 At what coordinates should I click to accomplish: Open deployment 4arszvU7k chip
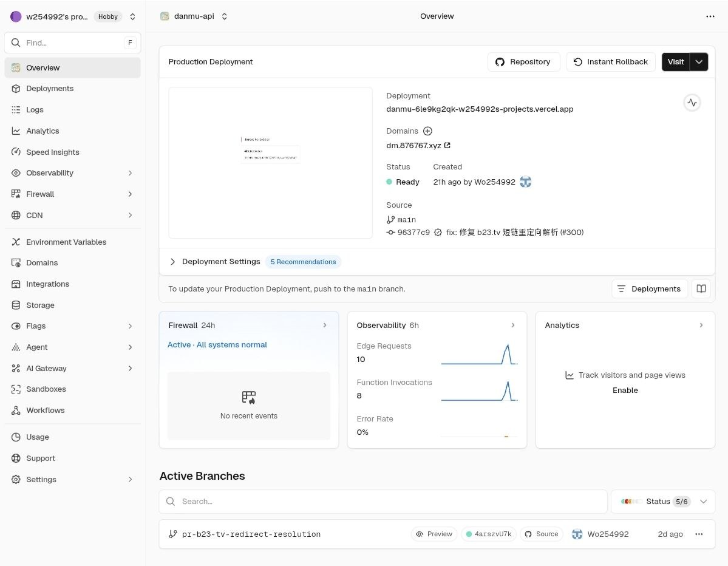pyautogui.click(x=488, y=534)
